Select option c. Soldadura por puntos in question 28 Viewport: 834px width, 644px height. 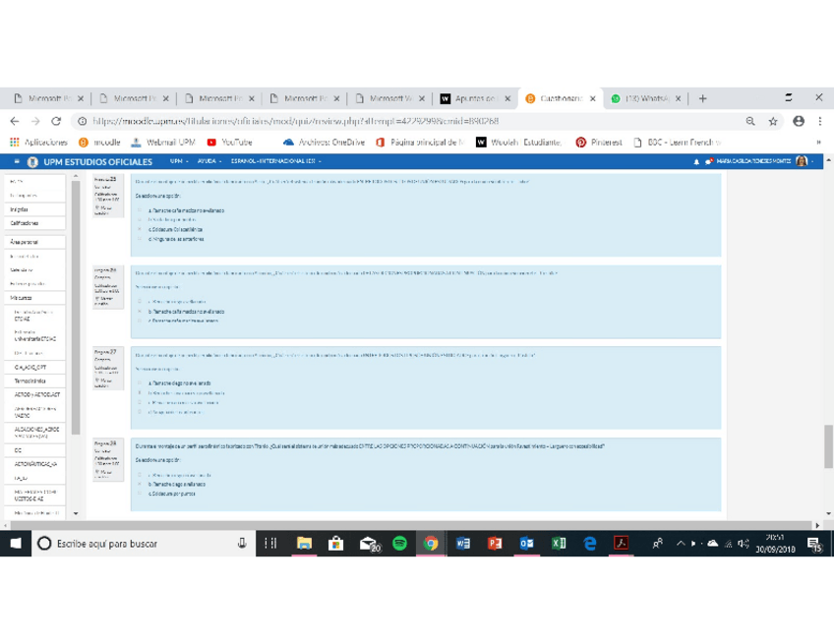(x=140, y=494)
